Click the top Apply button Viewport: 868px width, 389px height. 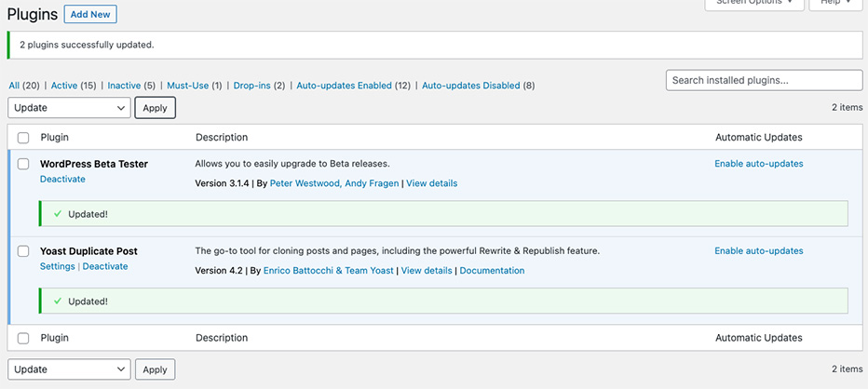tap(155, 108)
